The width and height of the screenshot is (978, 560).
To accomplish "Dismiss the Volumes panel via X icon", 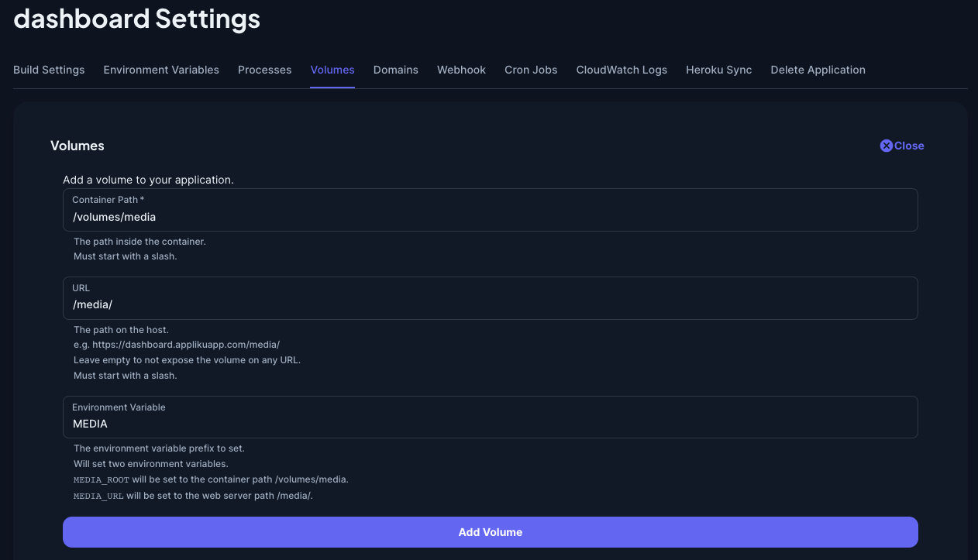I will click(x=886, y=146).
